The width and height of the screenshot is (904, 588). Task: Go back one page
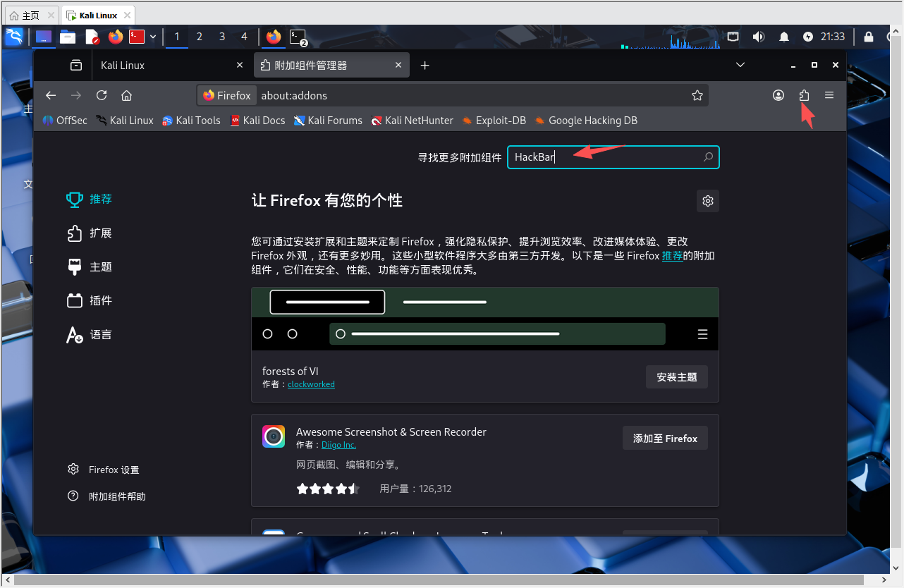click(51, 95)
